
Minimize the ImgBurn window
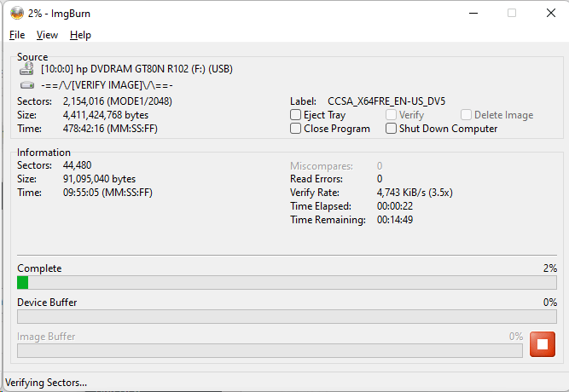pyautogui.click(x=473, y=13)
